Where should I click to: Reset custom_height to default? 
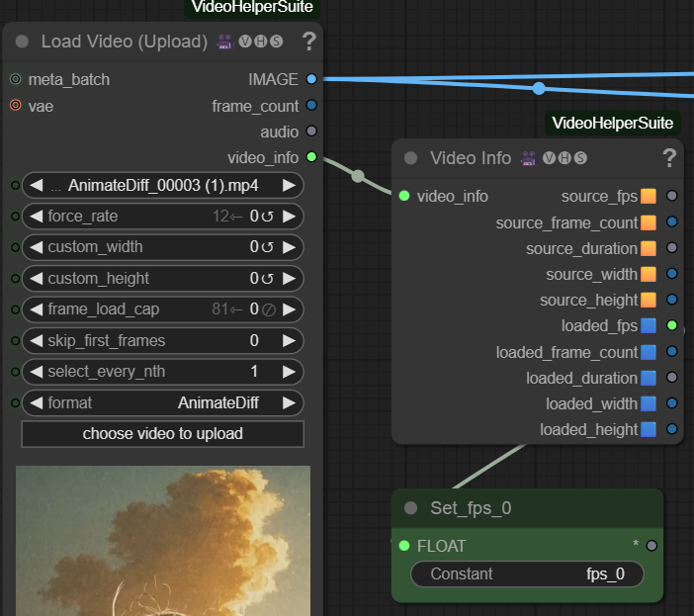point(267,279)
